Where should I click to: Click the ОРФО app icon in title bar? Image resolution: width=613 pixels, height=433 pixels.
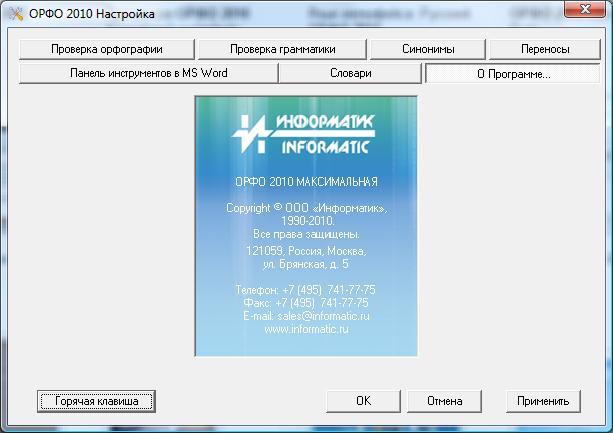click(12, 11)
